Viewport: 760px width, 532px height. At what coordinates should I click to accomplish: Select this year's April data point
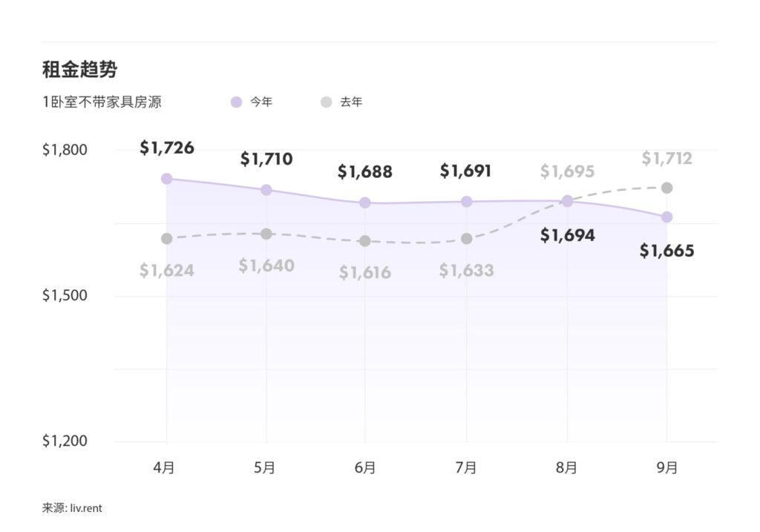166,179
